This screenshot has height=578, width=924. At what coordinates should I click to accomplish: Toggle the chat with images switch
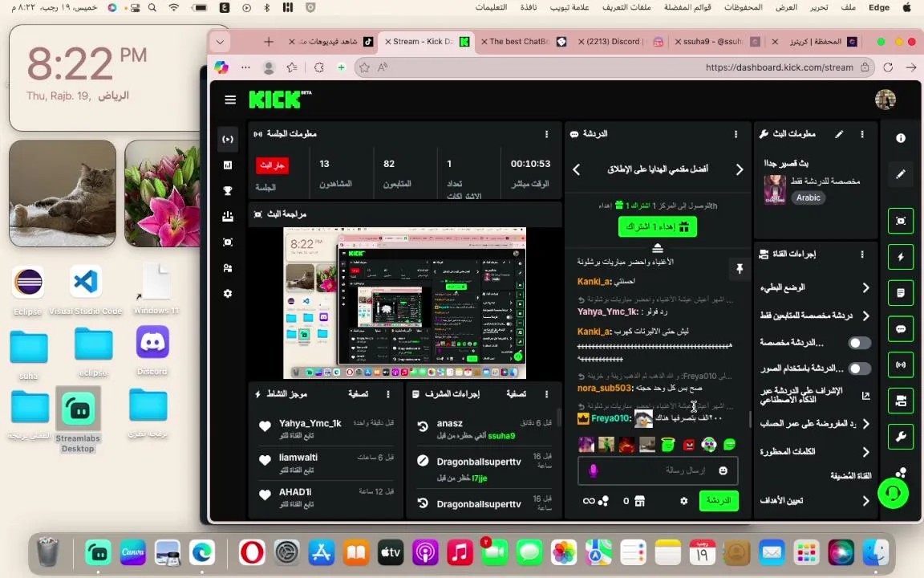tap(859, 368)
